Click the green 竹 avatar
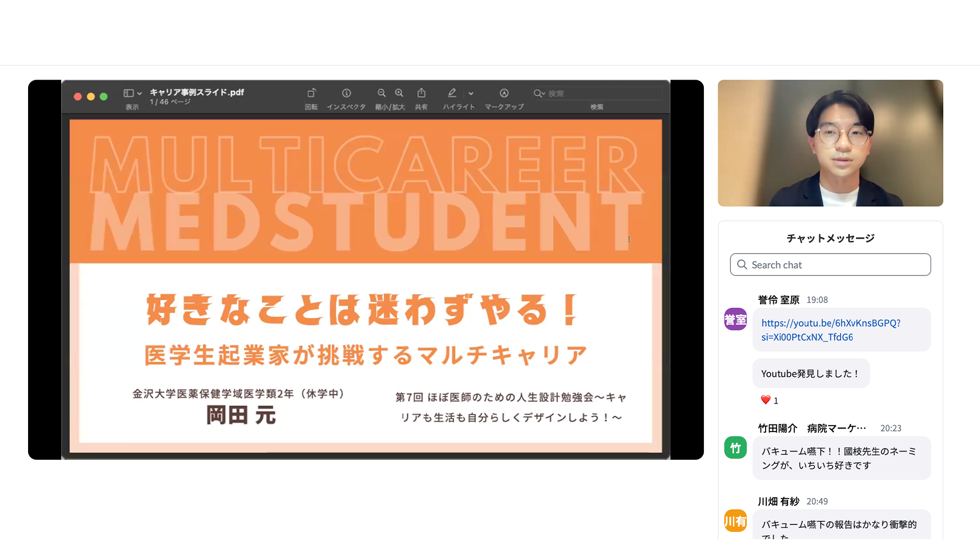980x551 pixels. point(736,448)
